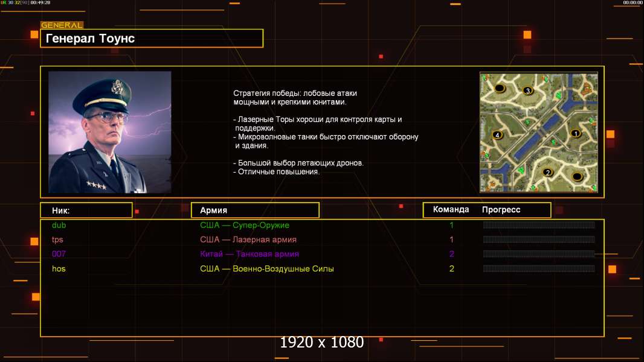
Task: Click army 'Китай — Танковая армия'
Action: (x=250, y=254)
